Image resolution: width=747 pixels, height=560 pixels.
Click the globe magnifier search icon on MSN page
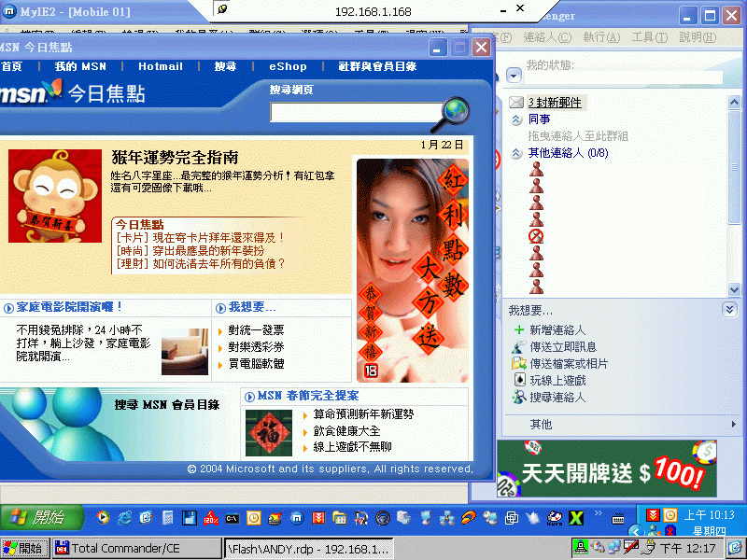coord(451,114)
